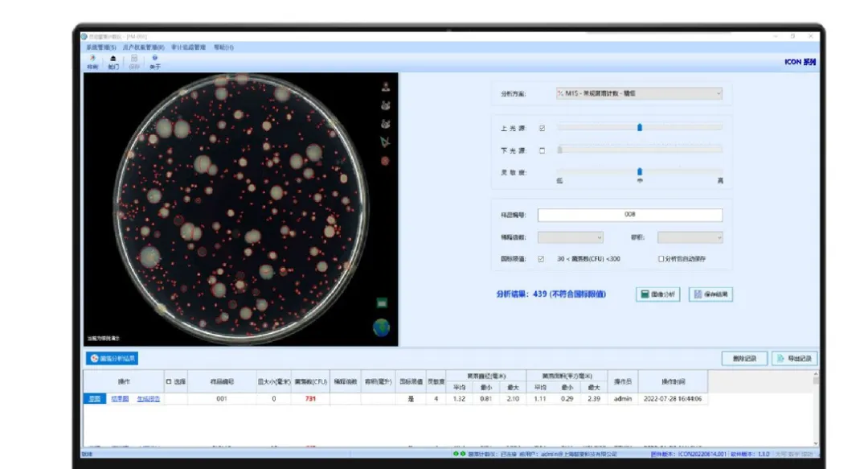Check the 分析后自动保存 auto-save checkbox

(x=661, y=259)
